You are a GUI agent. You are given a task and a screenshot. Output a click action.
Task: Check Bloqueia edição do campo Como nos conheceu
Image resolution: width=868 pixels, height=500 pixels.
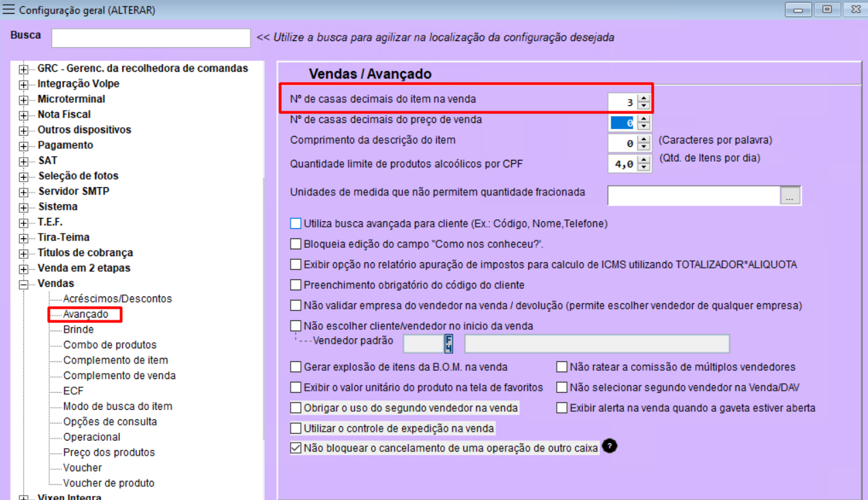pyautogui.click(x=295, y=244)
